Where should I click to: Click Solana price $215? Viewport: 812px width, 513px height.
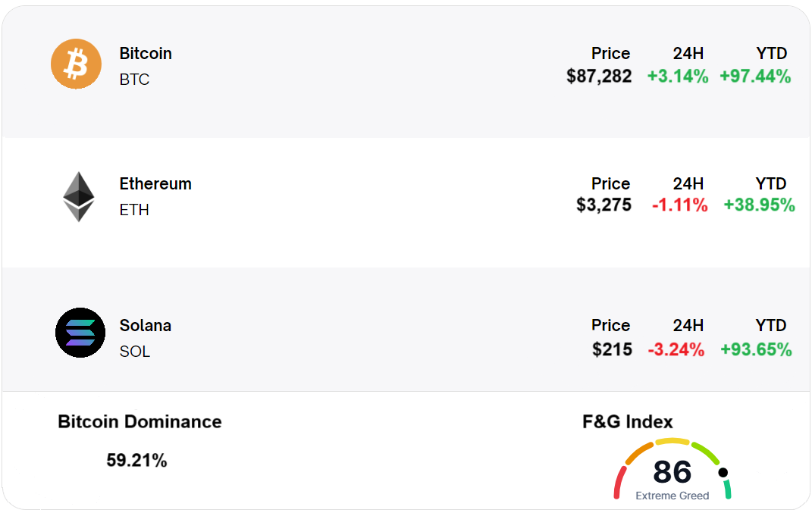[x=612, y=349]
